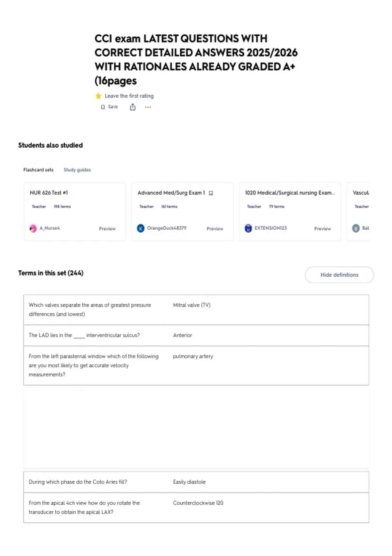Switch to the Flashcard sets tab
The width and height of the screenshot is (392, 556).
tap(38, 170)
